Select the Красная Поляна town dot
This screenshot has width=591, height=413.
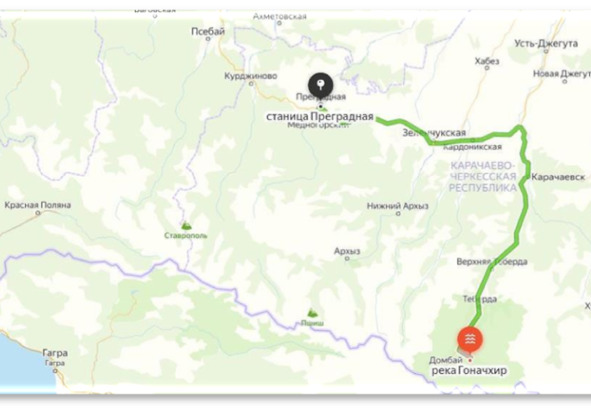tap(38, 213)
